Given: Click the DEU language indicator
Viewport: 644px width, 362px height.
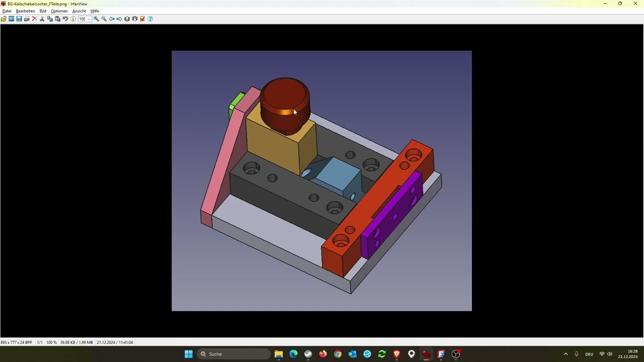Looking at the screenshot, I should tap(589, 354).
